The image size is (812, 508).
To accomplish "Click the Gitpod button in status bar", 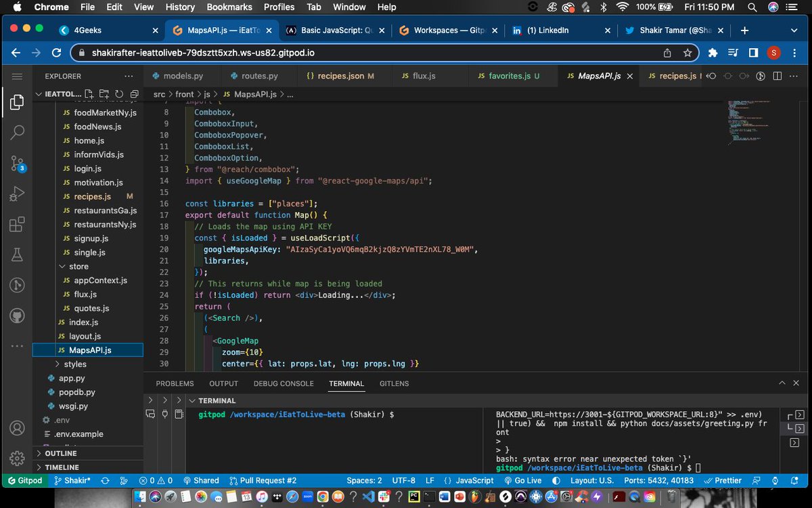I will click(25, 480).
